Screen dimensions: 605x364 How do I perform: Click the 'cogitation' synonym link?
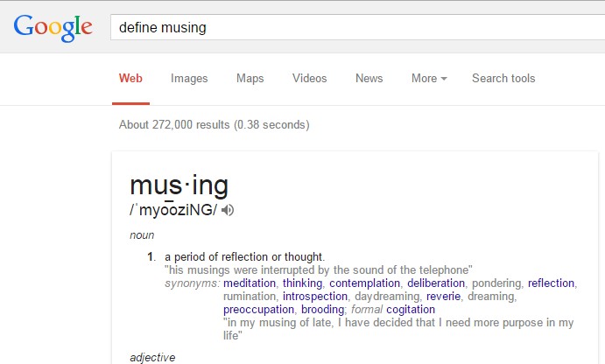[411, 310]
